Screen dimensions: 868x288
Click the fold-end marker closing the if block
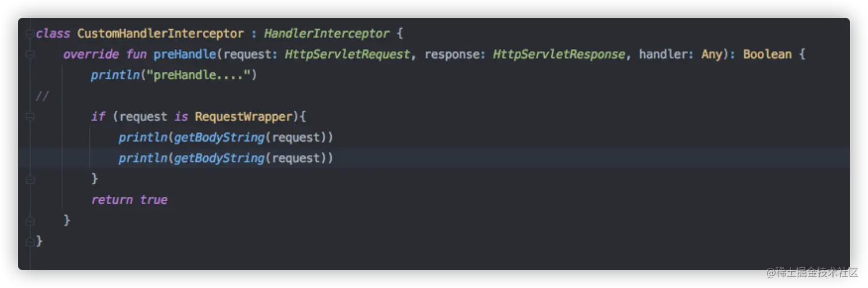tap(30, 179)
